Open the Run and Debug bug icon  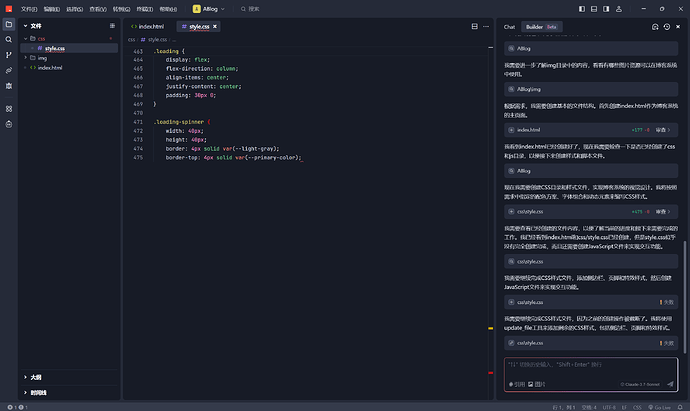click(9, 86)
